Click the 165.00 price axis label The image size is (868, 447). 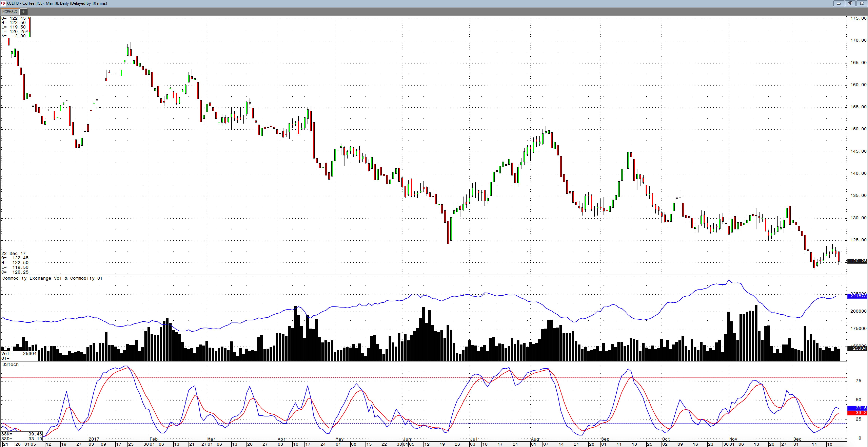click(x=858, y=63)
